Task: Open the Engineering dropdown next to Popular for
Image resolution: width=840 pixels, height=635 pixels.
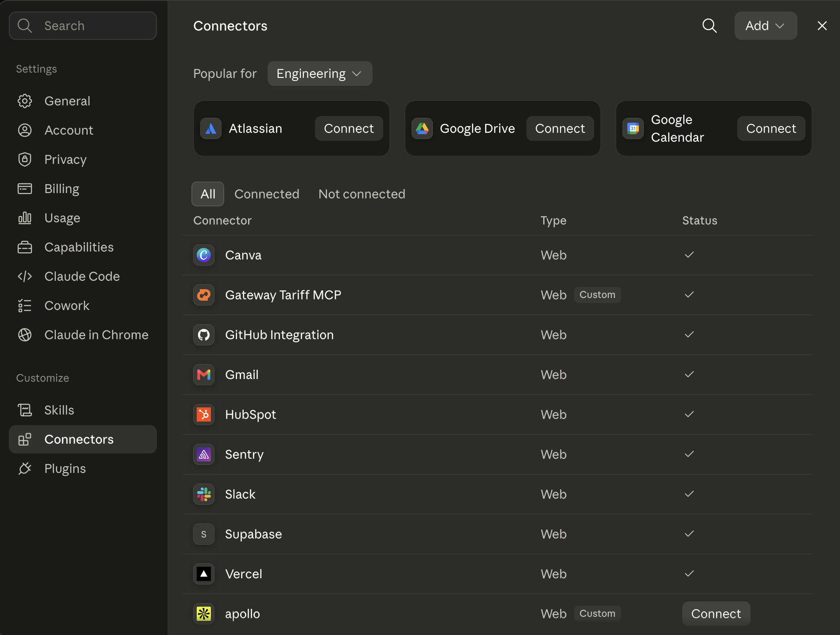Action: 320,74
